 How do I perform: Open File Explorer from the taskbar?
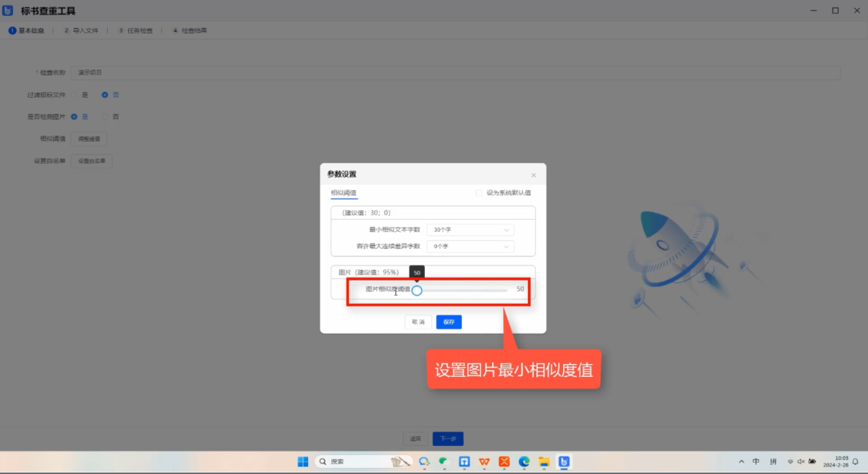[x=544, y=462]
